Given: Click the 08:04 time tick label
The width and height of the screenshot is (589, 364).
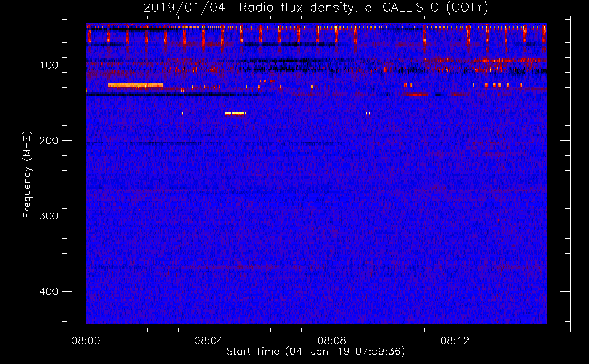Looking at the screenshot, I should pos(209,341).
